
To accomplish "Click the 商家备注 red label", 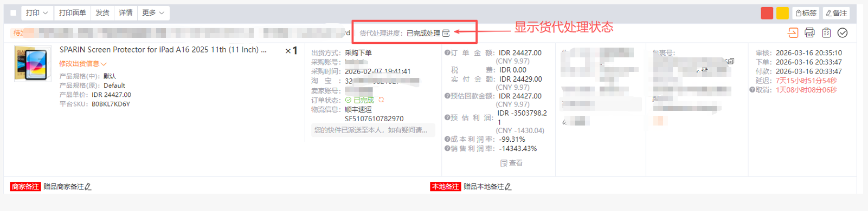I will click(x=25, y=187).
